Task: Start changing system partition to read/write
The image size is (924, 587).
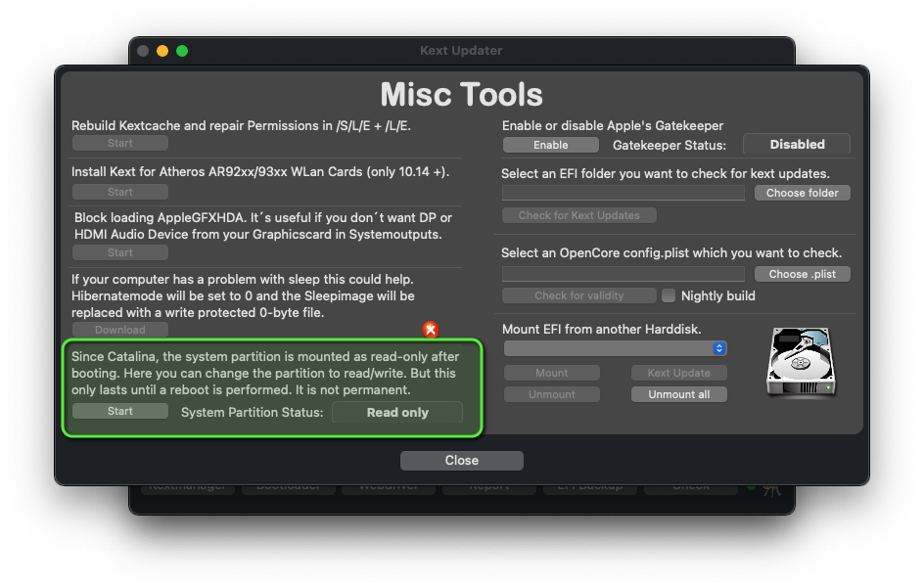Action: (120, 411)
